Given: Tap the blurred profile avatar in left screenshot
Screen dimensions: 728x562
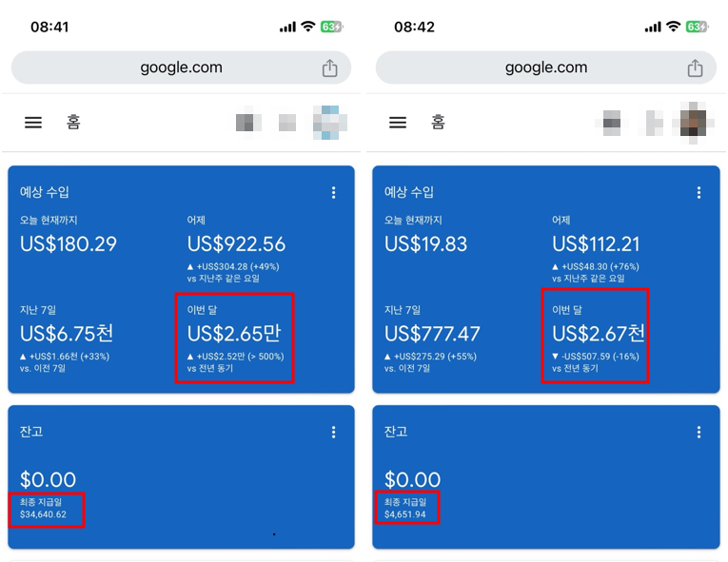Looking at the screenshot, I should 329,123.
